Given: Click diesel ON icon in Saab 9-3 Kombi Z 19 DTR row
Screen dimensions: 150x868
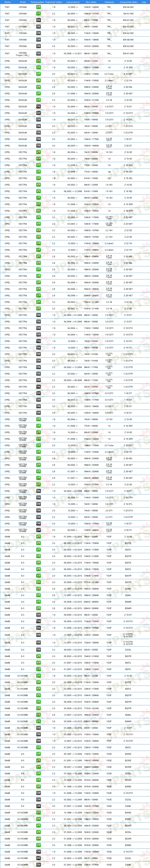Looking at the screenshot, I should click(38, 741).
